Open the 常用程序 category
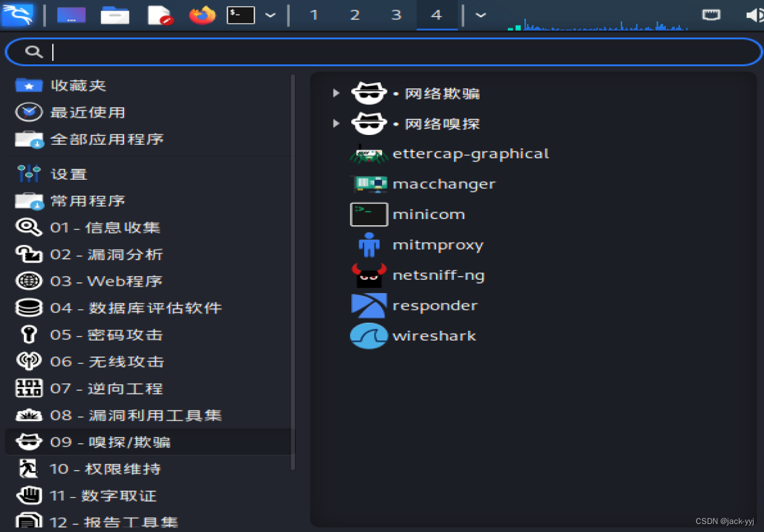 pos(147,201)
